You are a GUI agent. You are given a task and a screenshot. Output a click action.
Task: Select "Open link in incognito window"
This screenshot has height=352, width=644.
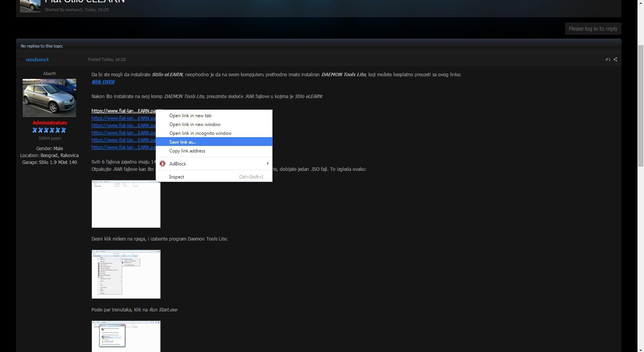pyautogui.click(x=214, y=133)
